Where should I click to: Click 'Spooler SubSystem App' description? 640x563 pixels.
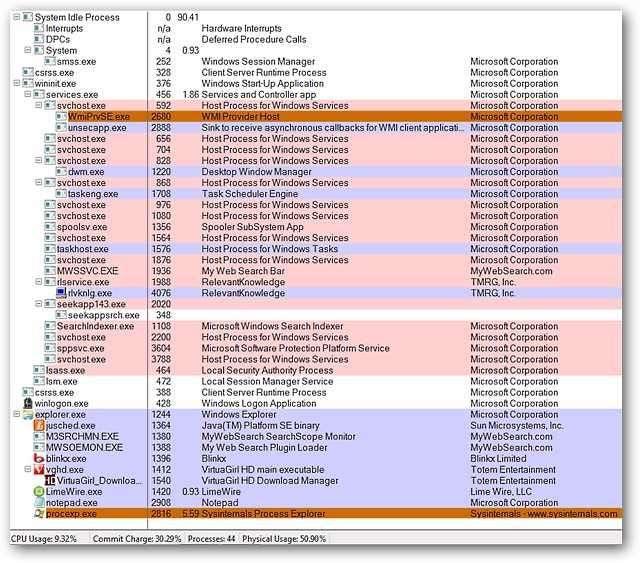click(x=252, y=227)
